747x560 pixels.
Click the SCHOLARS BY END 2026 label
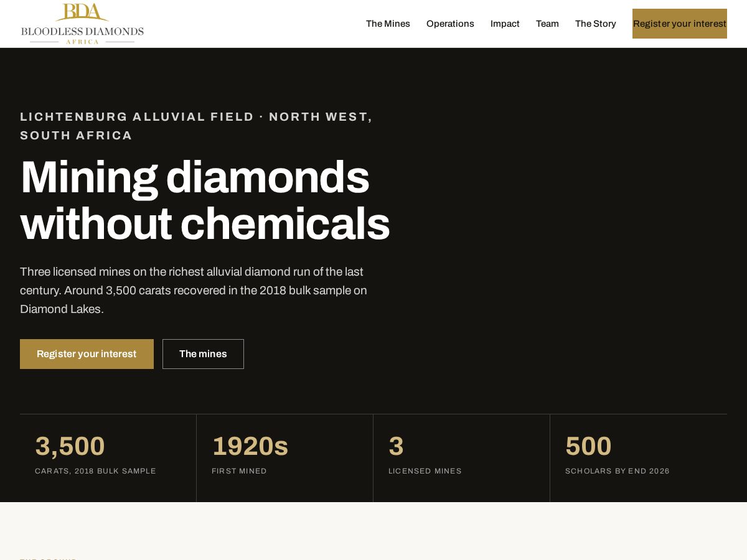click(618, 471)
